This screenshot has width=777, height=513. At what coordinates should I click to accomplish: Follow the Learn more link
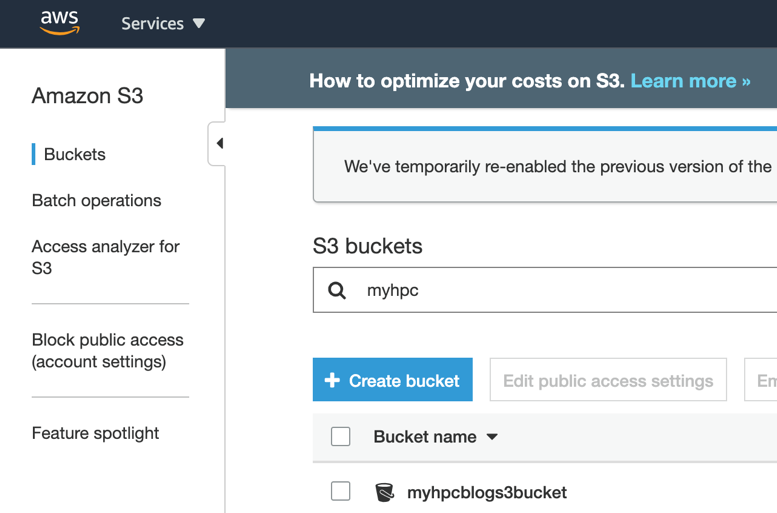click(x=690, y=81)
